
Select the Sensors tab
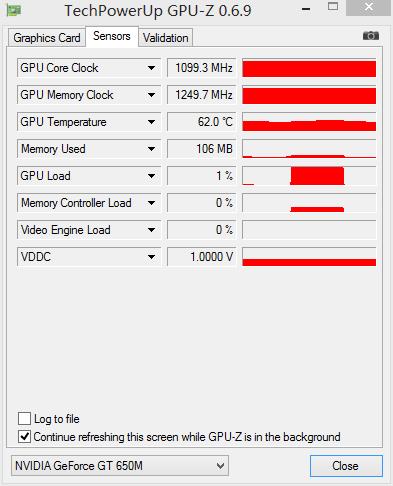point(112,36)
